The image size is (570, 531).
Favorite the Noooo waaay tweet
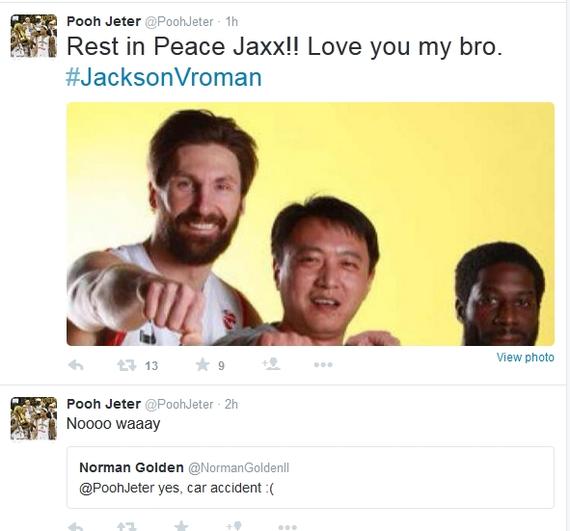pos(181,526)
